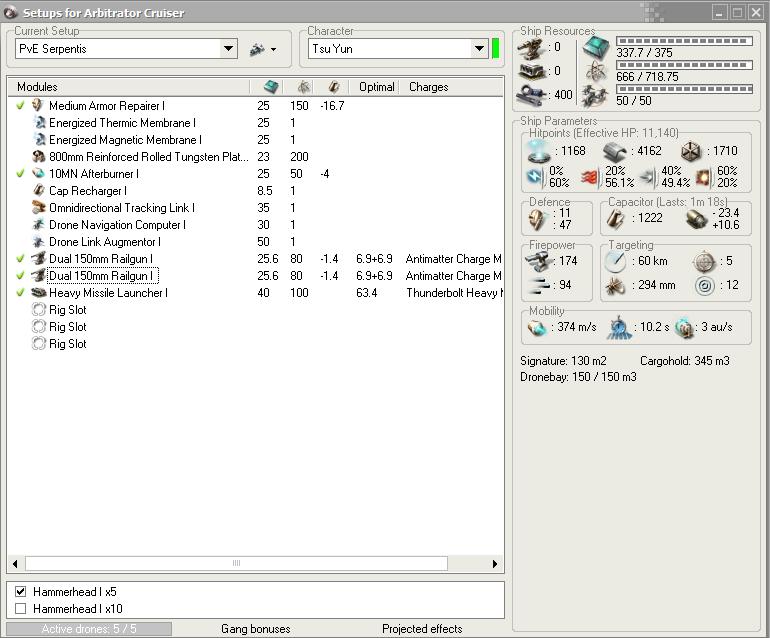770x638 pixels.
Task: Click Thunderbolt Heavy charge on missile launcher row
Action: [x=454, y=293]
